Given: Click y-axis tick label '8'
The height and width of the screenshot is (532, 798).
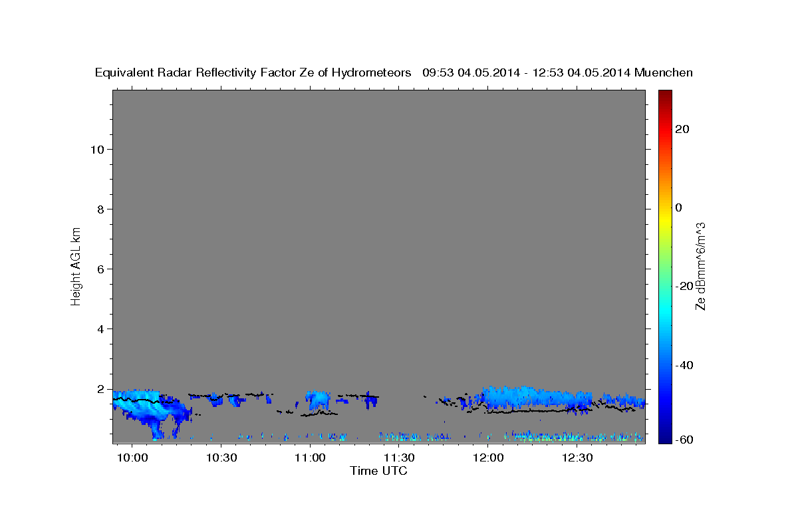Looking at the screenshot, I should (x=101, y=209).
